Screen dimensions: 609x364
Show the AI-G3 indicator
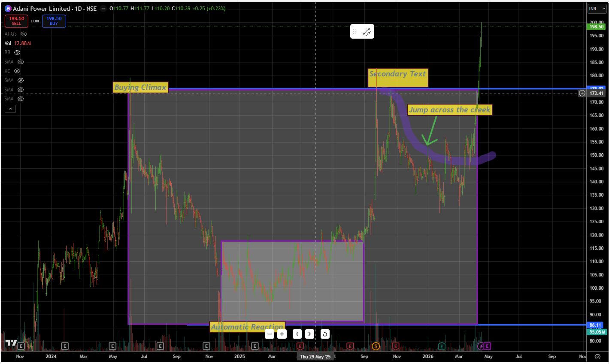24,34
